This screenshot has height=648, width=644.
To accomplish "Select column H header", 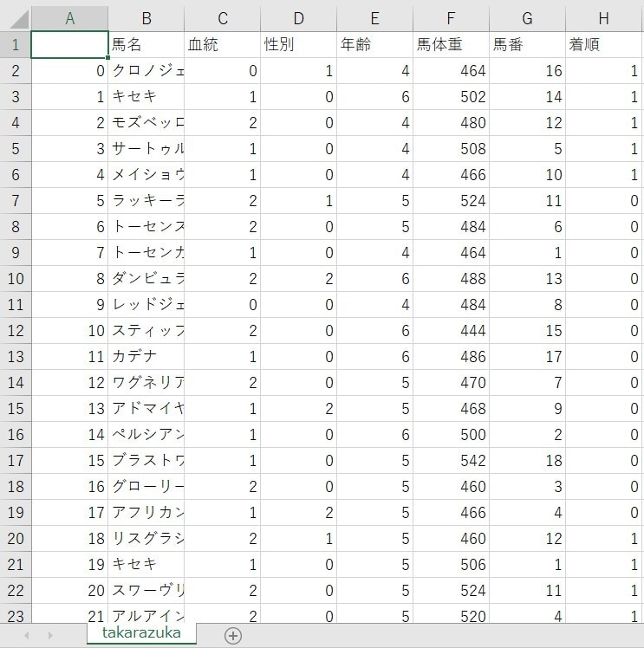I will 603,18.
